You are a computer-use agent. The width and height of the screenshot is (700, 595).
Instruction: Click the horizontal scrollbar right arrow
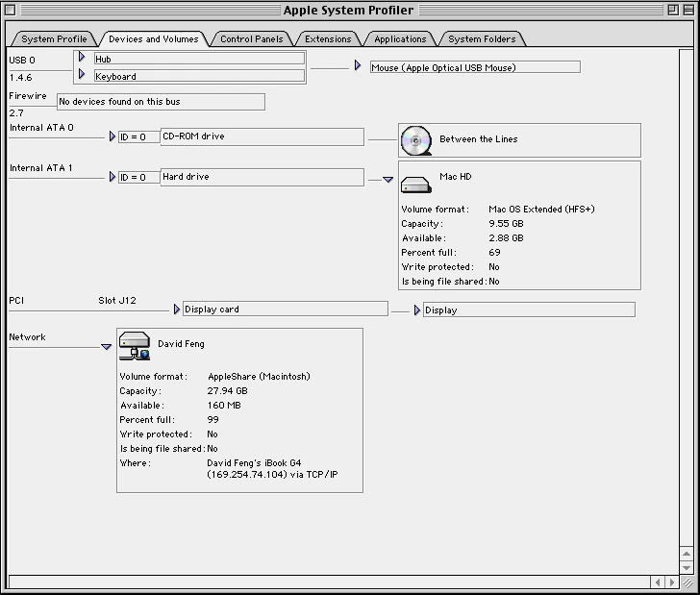tap(672, 583)
